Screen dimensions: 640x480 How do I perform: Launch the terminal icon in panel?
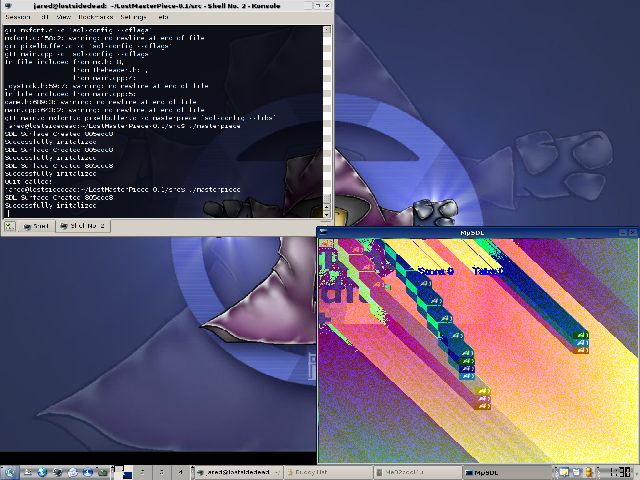tap(58, 472)
